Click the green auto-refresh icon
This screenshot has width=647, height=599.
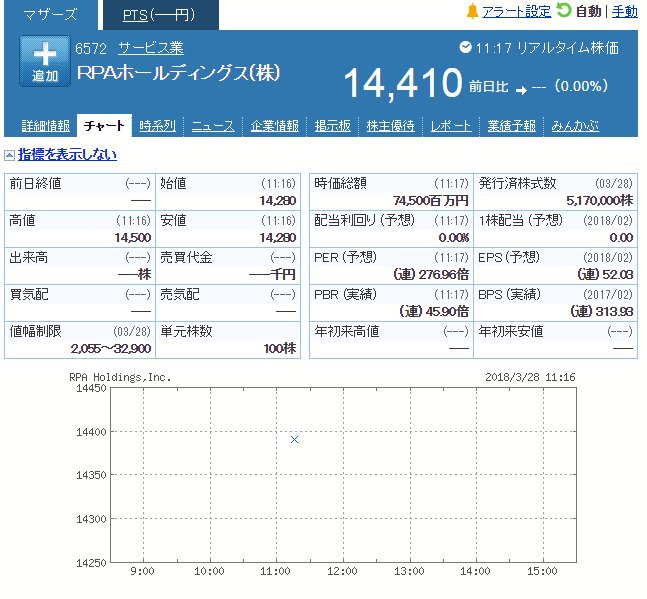(x=564, y=10)
